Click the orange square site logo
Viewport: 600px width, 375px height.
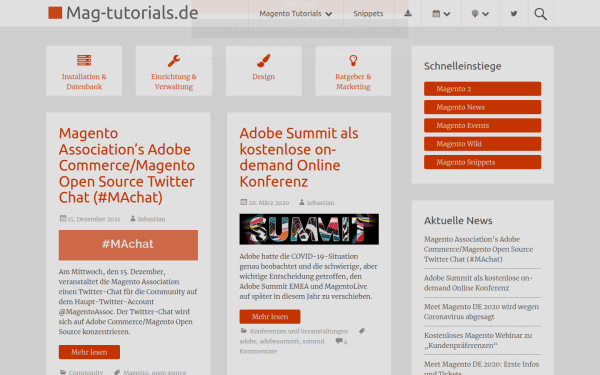click(x=55, y=13)
